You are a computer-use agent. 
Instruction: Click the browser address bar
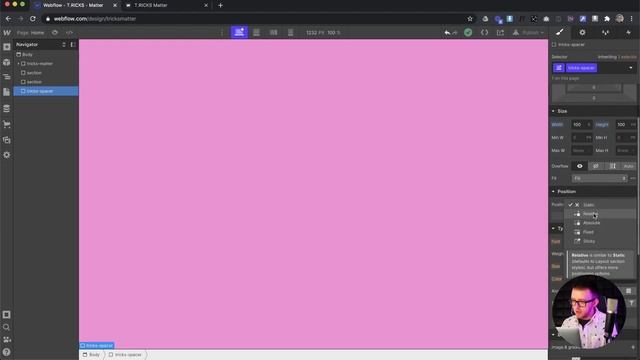click(259, 19)
